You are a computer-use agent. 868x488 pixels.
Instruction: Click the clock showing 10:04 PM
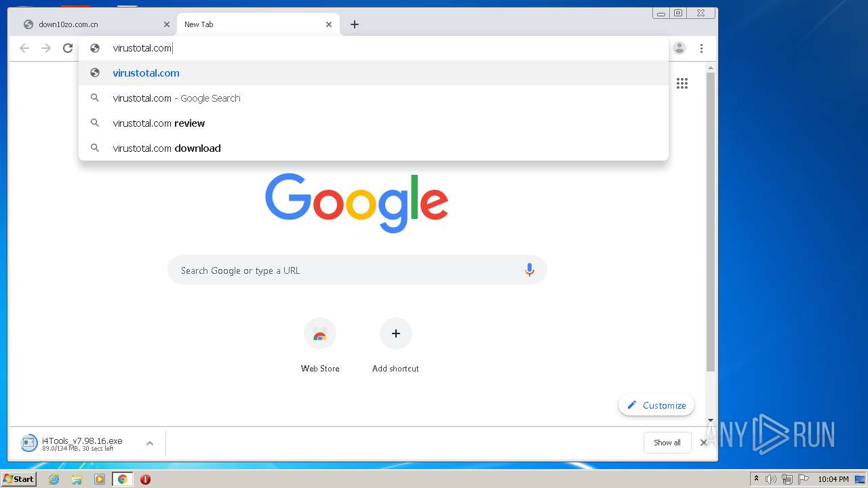tap(833, 479)
